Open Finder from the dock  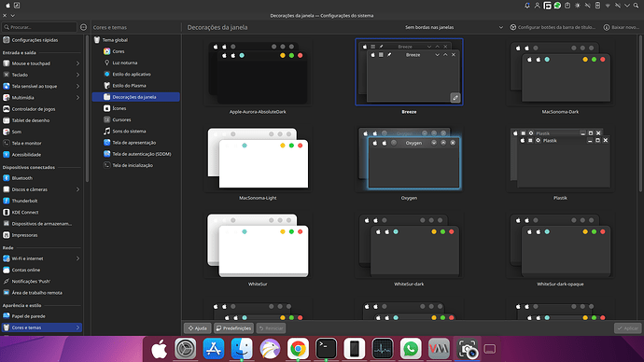pos(242,349)
